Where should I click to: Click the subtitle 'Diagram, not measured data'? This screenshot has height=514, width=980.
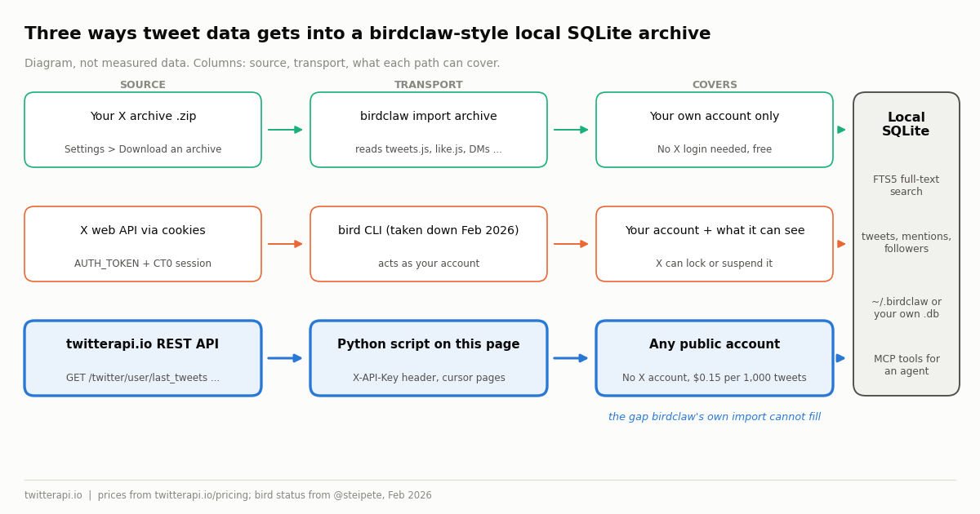coord(262,64)
